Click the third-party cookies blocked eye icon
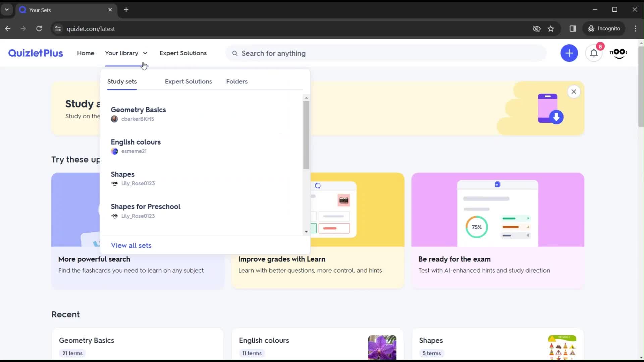 [x=536, y=28]
